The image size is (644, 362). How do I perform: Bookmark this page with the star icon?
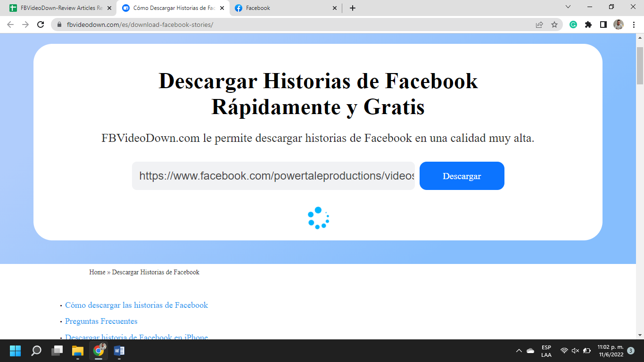click(554, 25)
